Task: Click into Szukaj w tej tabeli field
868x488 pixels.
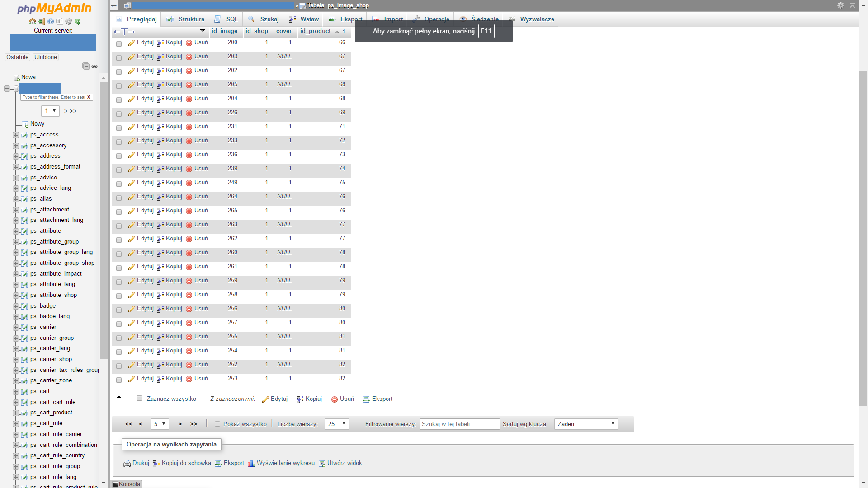Action: [459, 424]
